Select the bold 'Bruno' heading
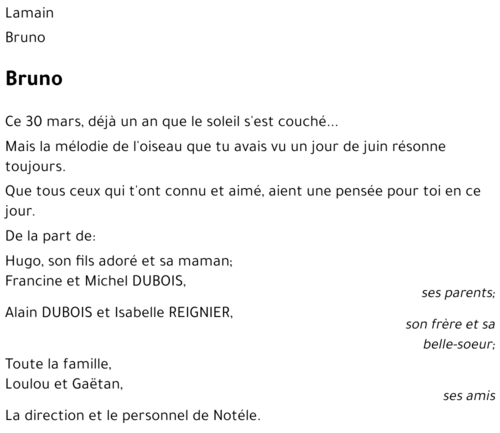The image size is (500, 433). pyautogui.click(x=34, y=78)
